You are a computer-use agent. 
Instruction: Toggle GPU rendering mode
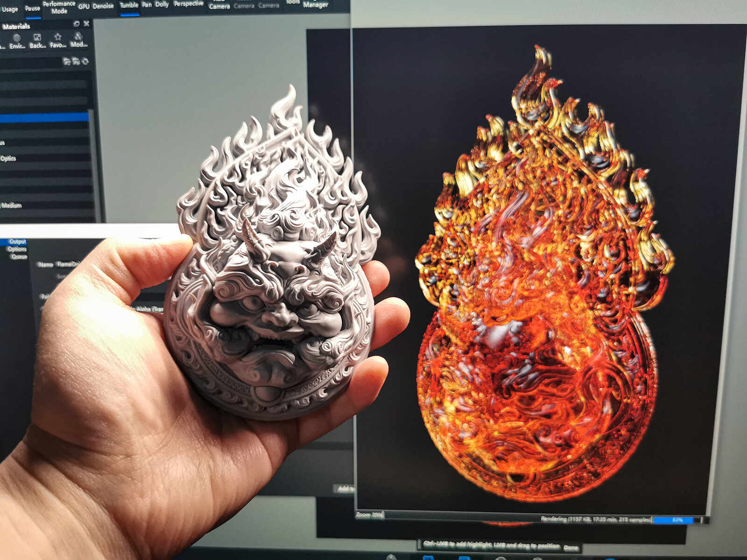(x=84, y=7)
